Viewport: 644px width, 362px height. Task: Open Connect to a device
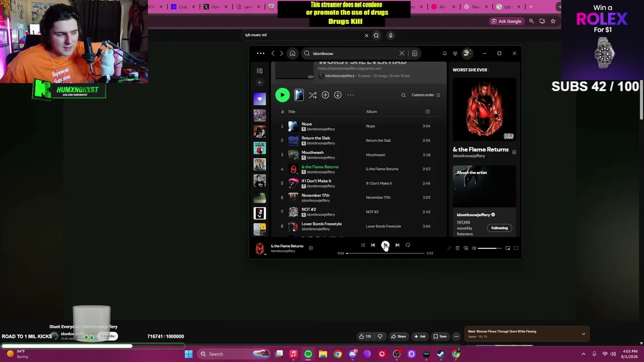(466, 248)
